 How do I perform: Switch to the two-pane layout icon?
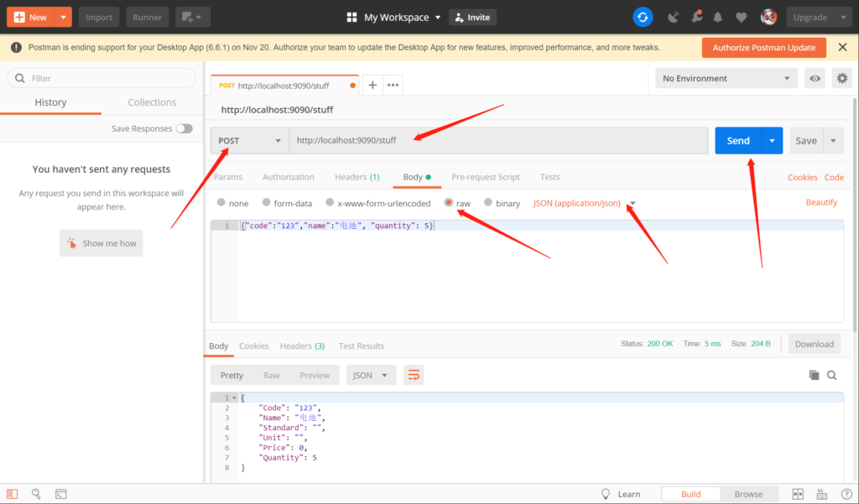click(x=798, y=494)
